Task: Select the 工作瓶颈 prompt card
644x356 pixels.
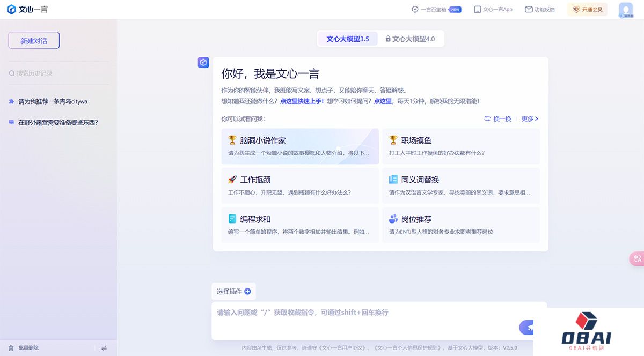Action: [x=300, y=186]
